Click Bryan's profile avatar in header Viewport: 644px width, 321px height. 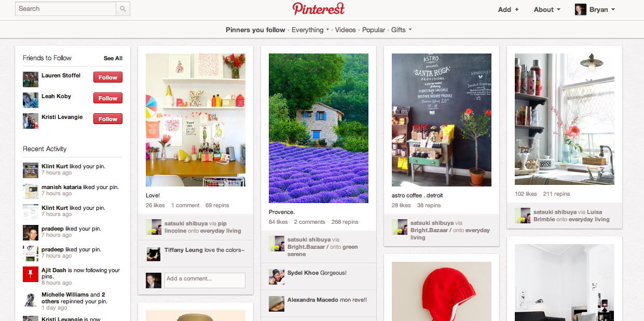(x=581, y=9)
